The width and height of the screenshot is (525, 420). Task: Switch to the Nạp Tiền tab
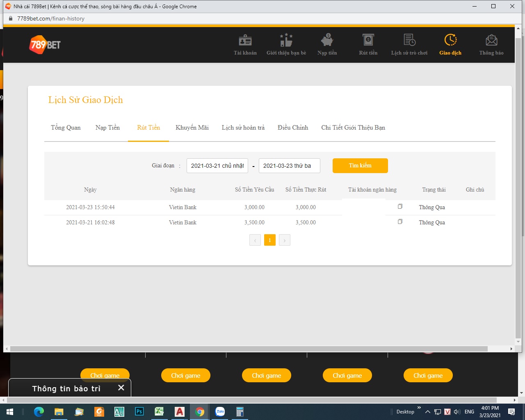[107, 128]
